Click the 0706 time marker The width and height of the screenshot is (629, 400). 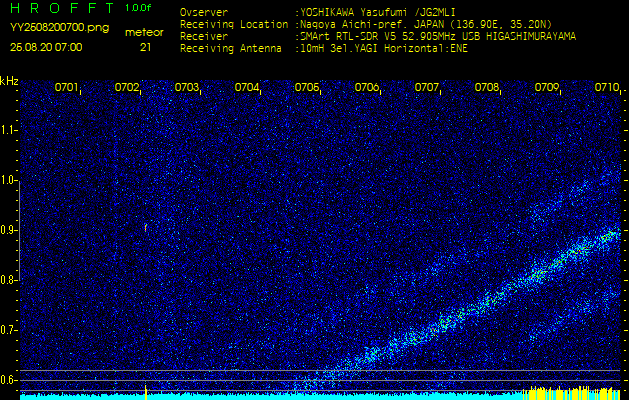pos(367,87)
